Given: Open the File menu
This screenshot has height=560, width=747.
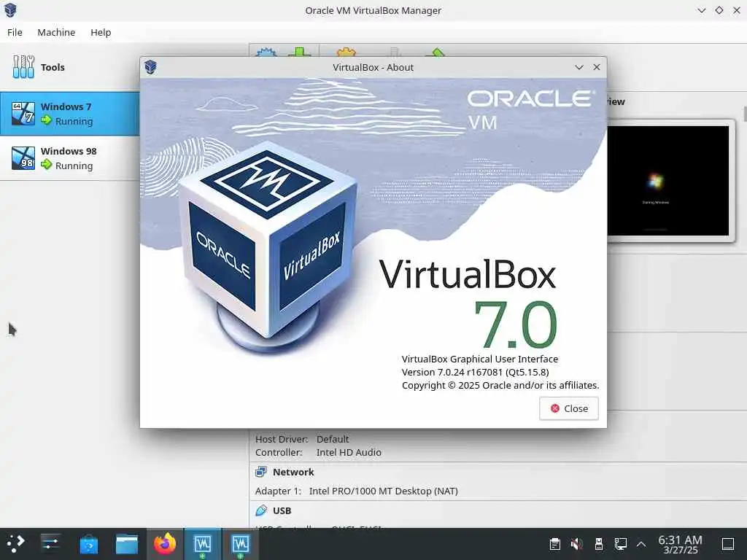Looking at the screenshot, I should (x=15, y=32).
